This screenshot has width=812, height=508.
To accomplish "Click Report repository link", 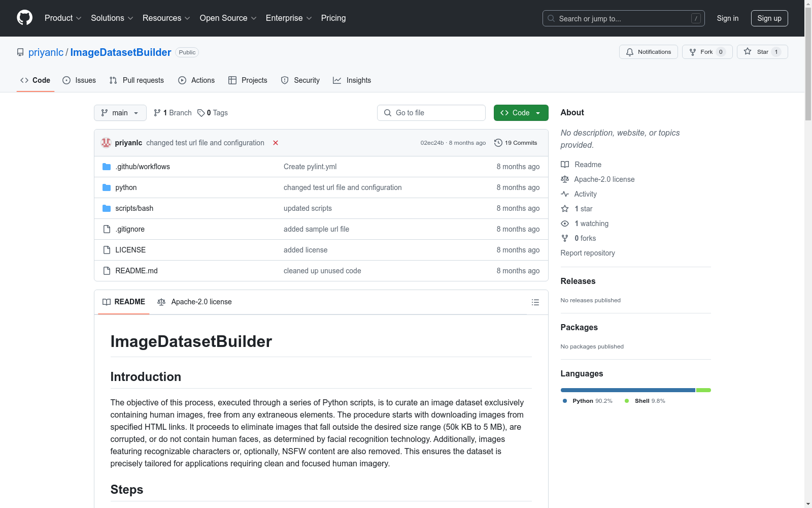I will click(x=588, y=253).
